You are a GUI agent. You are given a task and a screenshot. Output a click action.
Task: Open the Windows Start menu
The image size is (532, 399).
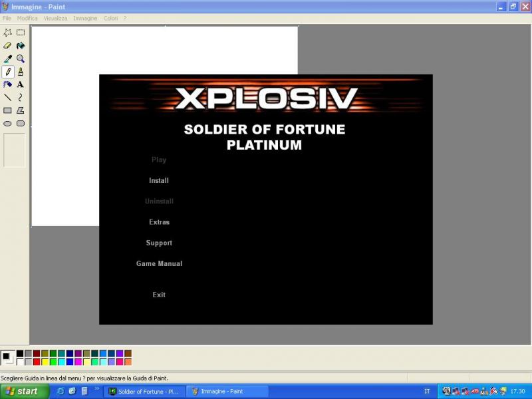click(x=25, y=391)
